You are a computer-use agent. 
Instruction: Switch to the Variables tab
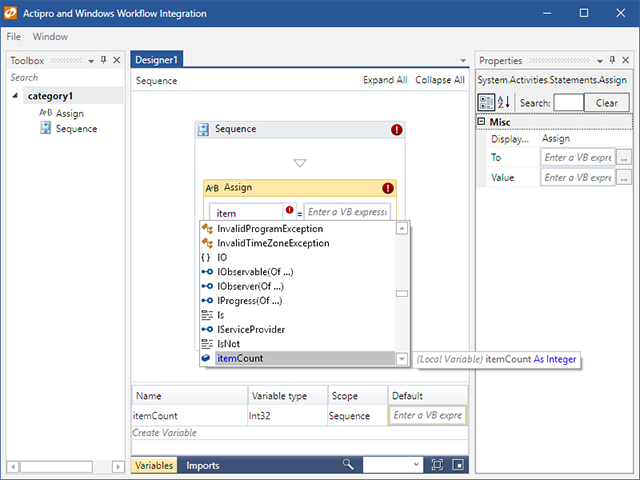[154, 465]
